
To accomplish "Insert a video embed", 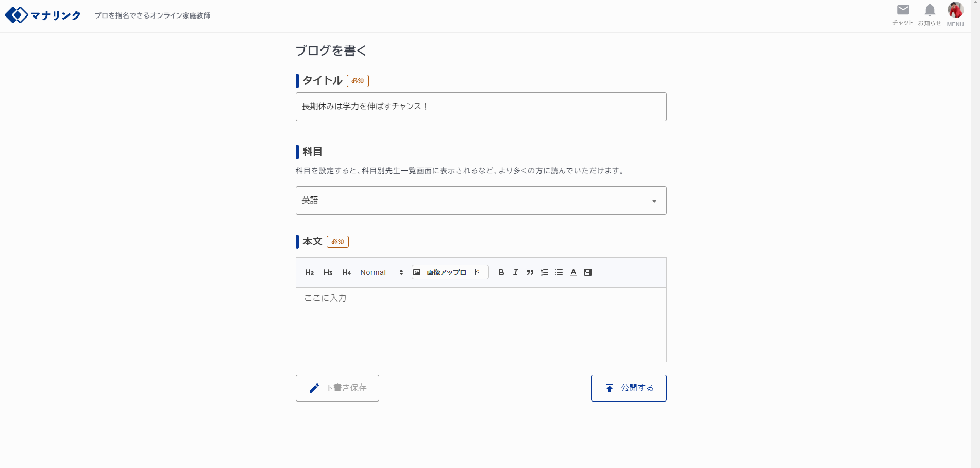I will click(587, 272).
